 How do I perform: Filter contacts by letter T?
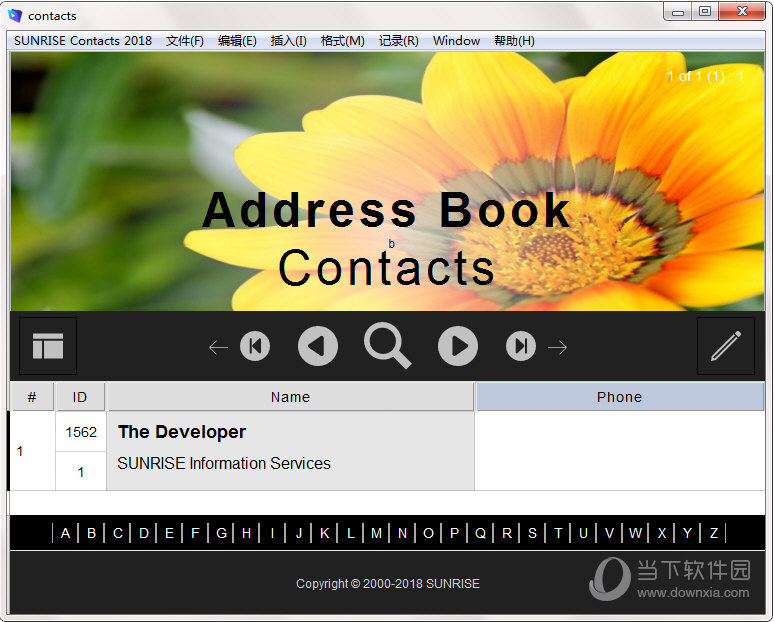pos(558,533)
